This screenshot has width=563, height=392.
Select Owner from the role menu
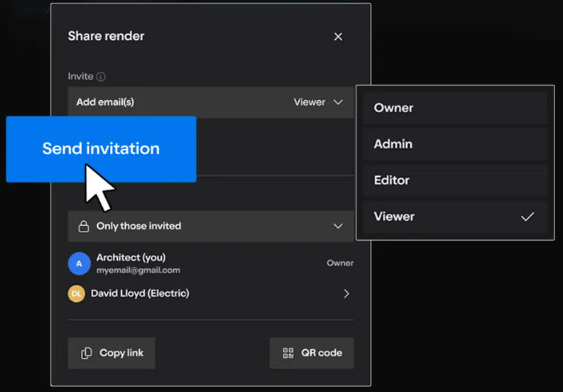[454, 108]
